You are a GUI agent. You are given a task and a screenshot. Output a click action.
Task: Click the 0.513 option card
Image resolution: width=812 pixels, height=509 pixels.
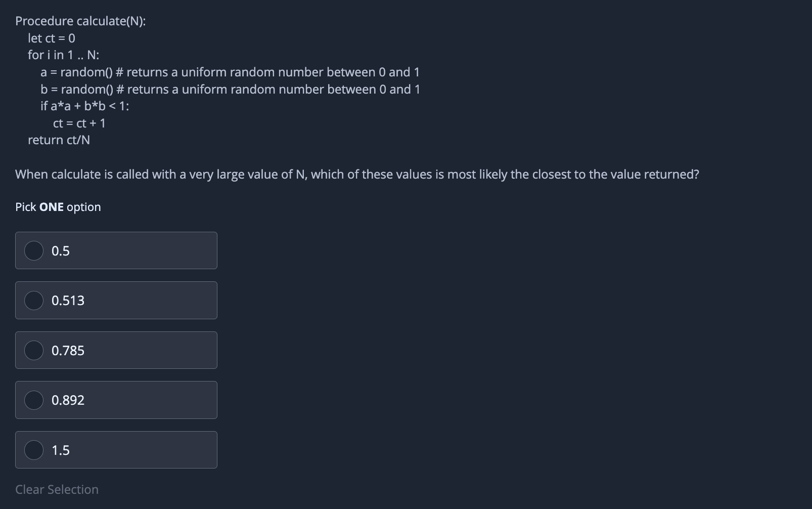[x=116, y=300]
